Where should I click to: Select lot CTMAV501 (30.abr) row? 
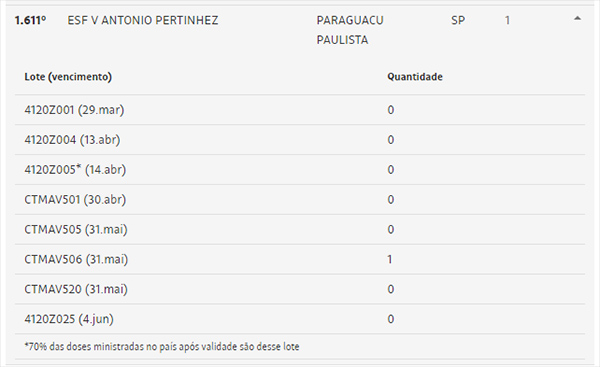click(300, 199)
